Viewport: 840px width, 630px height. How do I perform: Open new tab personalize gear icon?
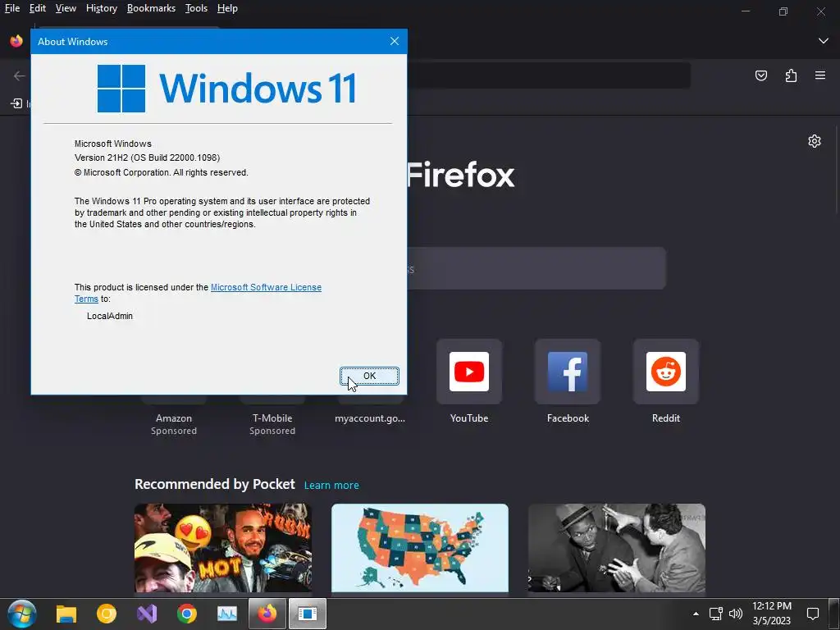click(x=815, y=141)
